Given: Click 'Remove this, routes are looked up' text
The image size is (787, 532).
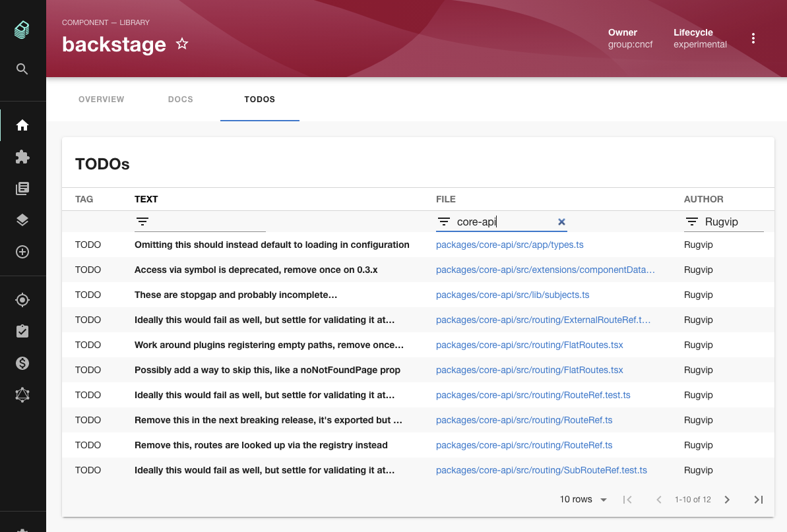Looking at the screenshot, I should coord(261,445).
